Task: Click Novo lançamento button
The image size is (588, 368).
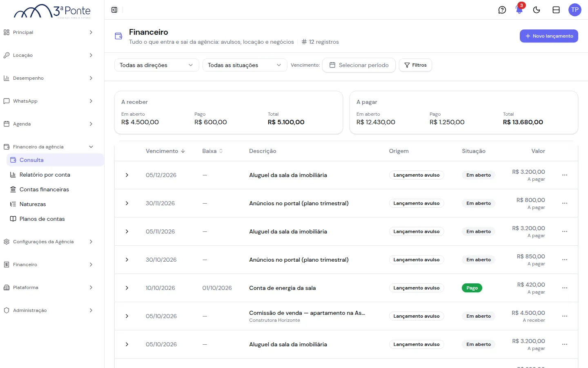Action: click(x=549, y=36)
